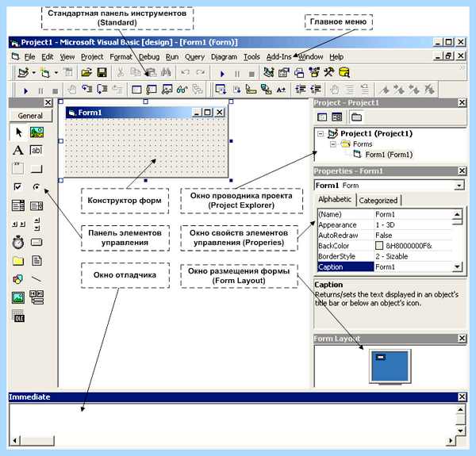Select the HScrollBar control tool

tap(18, 224)
